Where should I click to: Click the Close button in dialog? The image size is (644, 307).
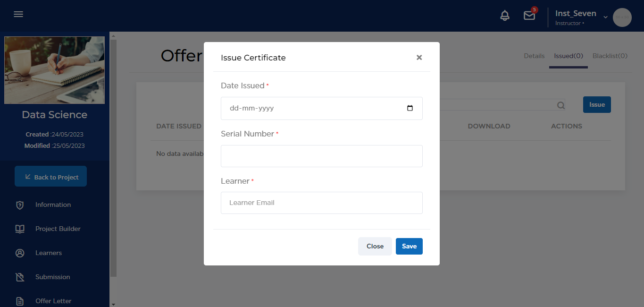pyautogui.click(x=375, y=246)
